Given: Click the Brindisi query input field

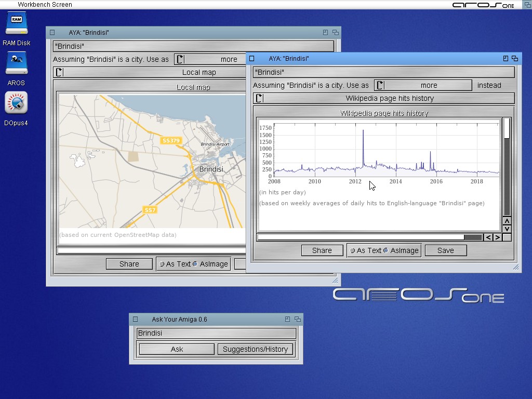Looking at the screenshot, I should coord(216,333).
